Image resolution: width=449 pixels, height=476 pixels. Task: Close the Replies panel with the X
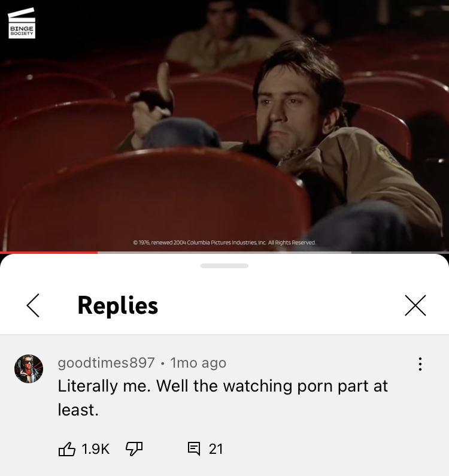tap(415, 305)
